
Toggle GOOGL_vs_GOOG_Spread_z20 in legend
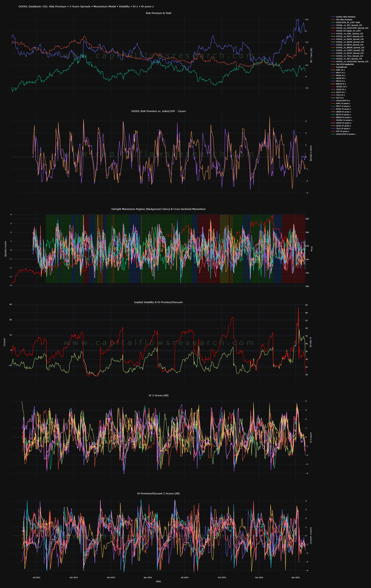click(347, 50)
